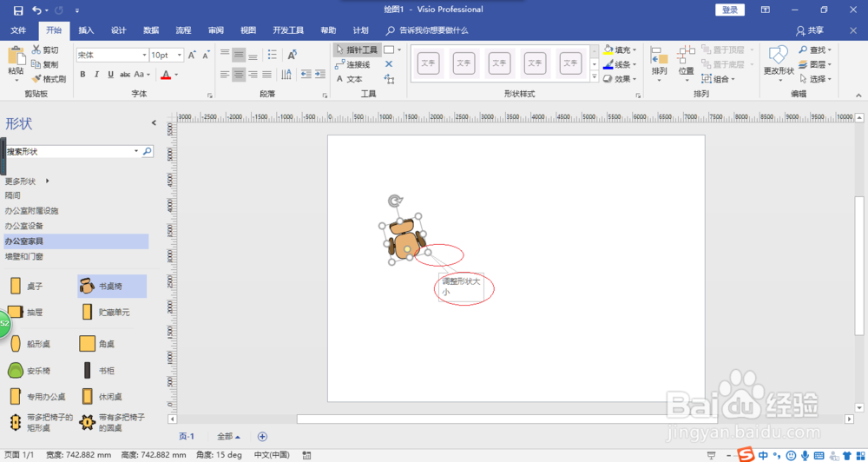The height and width of the screenshot is (462, 868).
Task: Toggle bold formatting
Action: click(82, 74)
